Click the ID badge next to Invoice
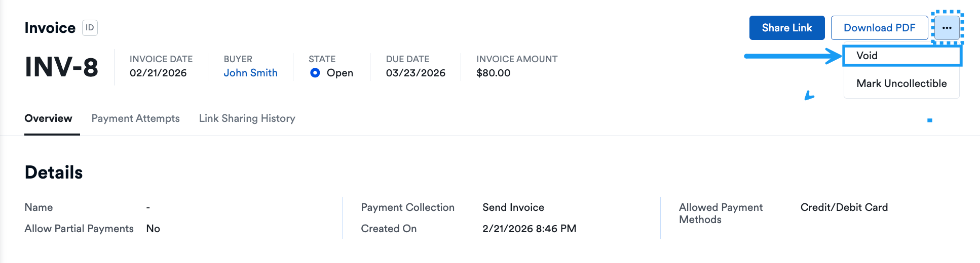 pyautogui.click(x=90, y=28)
